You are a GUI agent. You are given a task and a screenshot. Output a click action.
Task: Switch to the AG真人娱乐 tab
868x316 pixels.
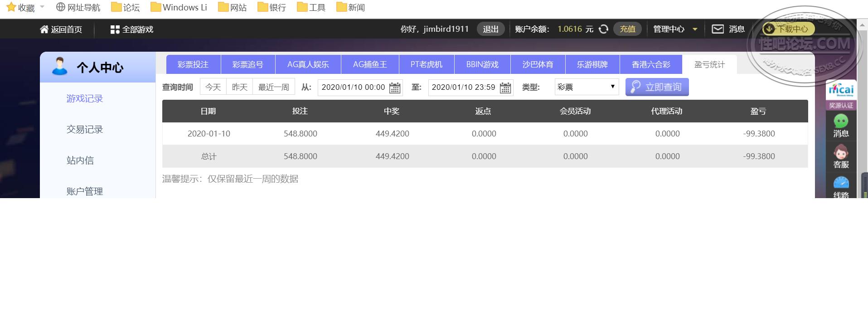[308, 64]
